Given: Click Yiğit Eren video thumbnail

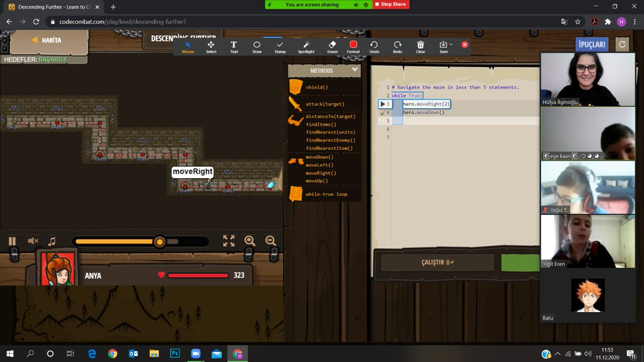Looking at the screenshot, I should point(588,241).
